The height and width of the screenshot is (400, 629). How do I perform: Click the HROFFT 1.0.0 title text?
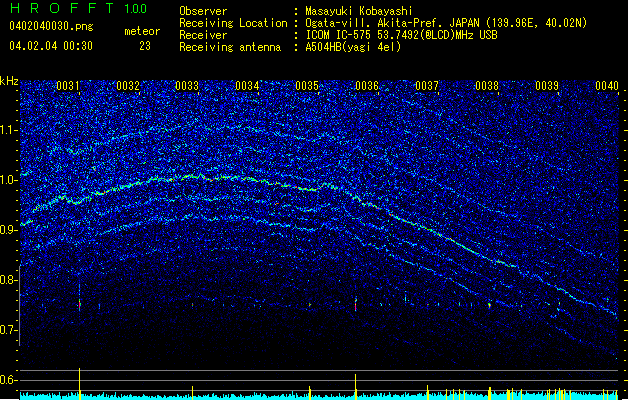pos(79,8)
